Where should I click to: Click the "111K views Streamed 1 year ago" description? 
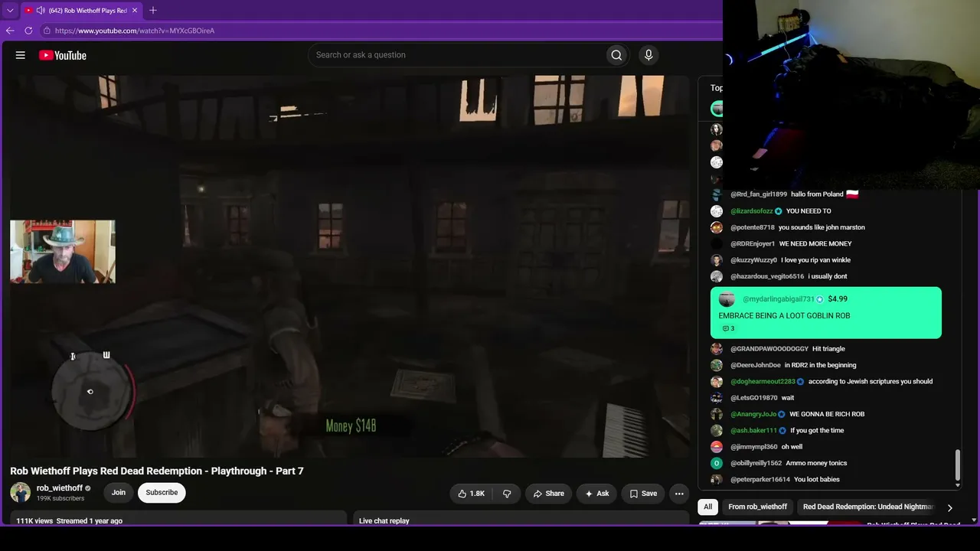tap(70, 521)
